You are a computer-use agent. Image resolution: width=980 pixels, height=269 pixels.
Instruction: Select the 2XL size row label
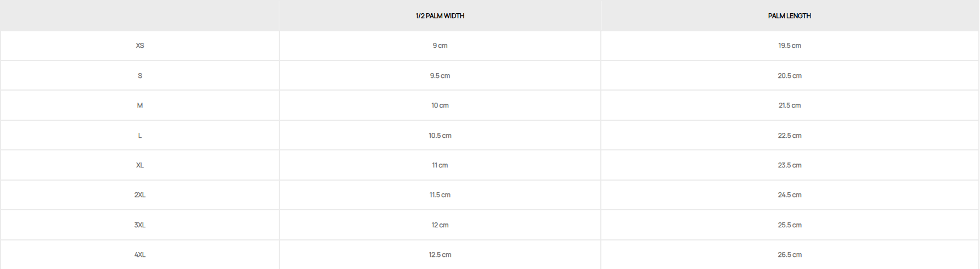pyautogui.click(x=140, y=195)
